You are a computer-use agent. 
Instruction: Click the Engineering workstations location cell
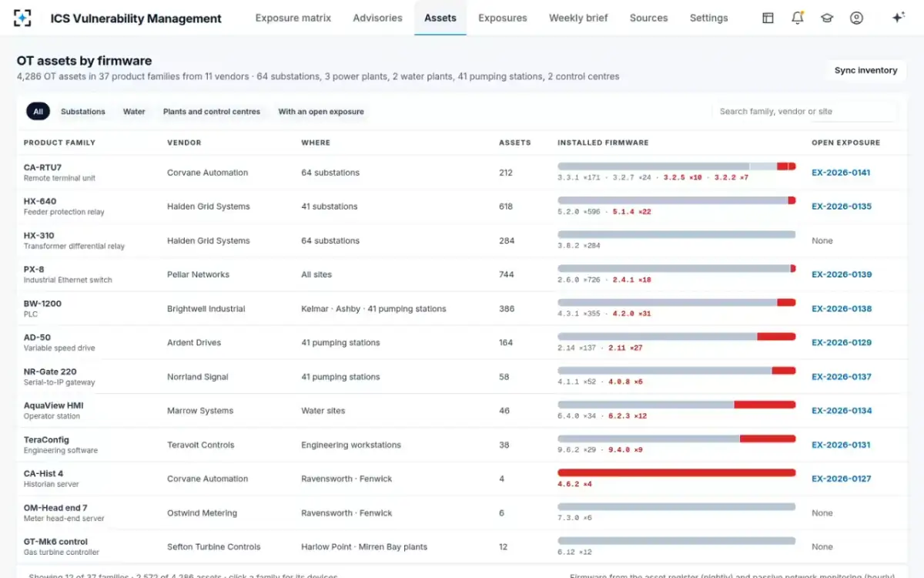click(x=351, y=445)
